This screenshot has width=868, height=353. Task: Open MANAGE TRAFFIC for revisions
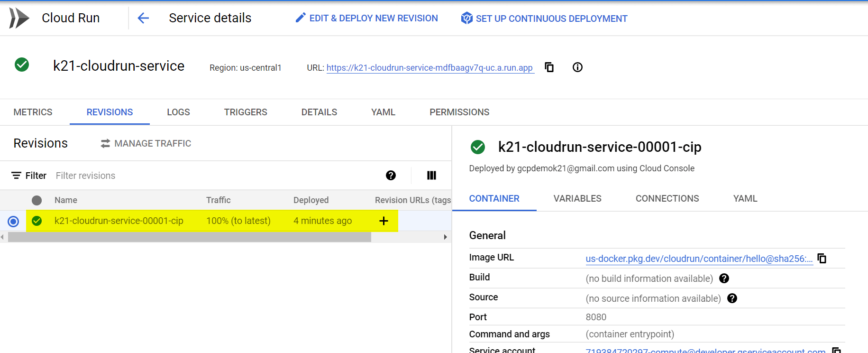point(146,144)
